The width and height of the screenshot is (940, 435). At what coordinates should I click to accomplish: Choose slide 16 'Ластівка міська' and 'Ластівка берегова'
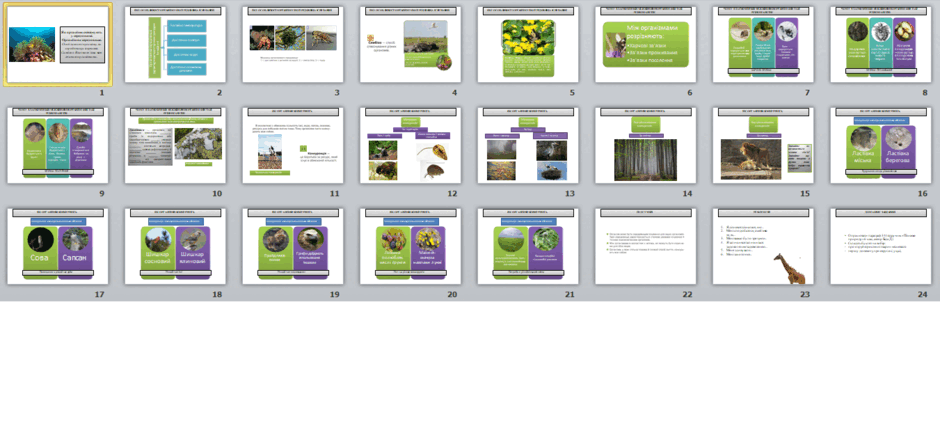[x=880, y=145]
